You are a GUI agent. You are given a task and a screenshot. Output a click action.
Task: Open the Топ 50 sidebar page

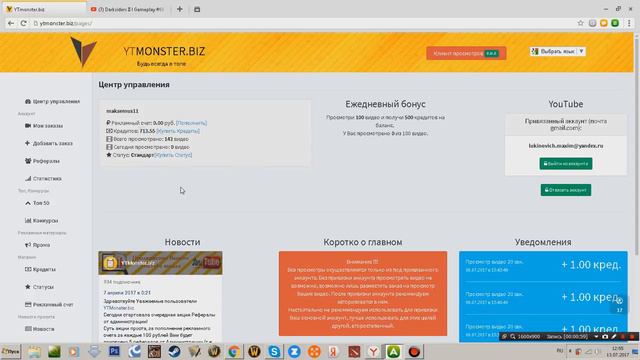(37, 203)
